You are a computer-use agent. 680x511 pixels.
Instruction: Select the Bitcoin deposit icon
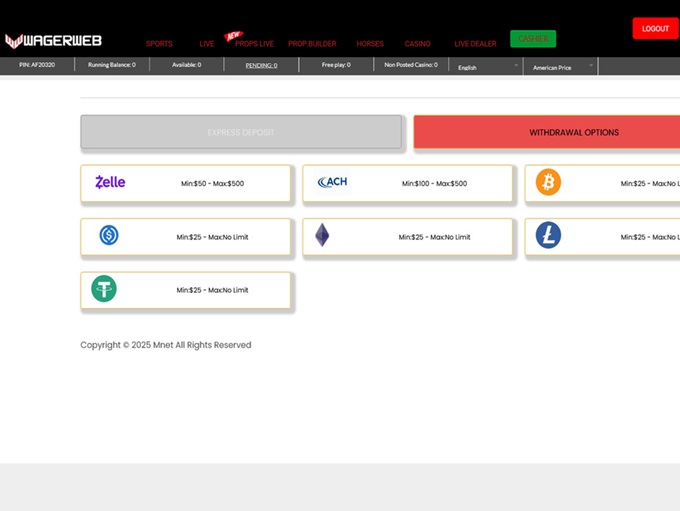click(x=548, y=182)
